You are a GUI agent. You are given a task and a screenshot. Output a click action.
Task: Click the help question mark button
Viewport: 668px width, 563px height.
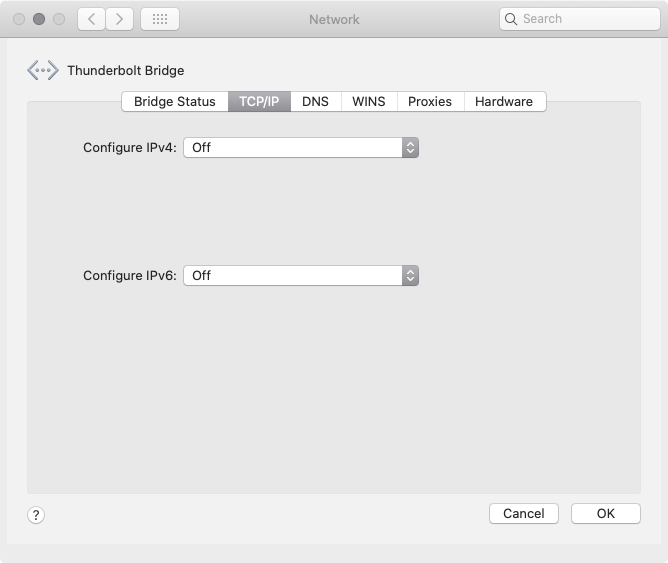pos(36,515)
